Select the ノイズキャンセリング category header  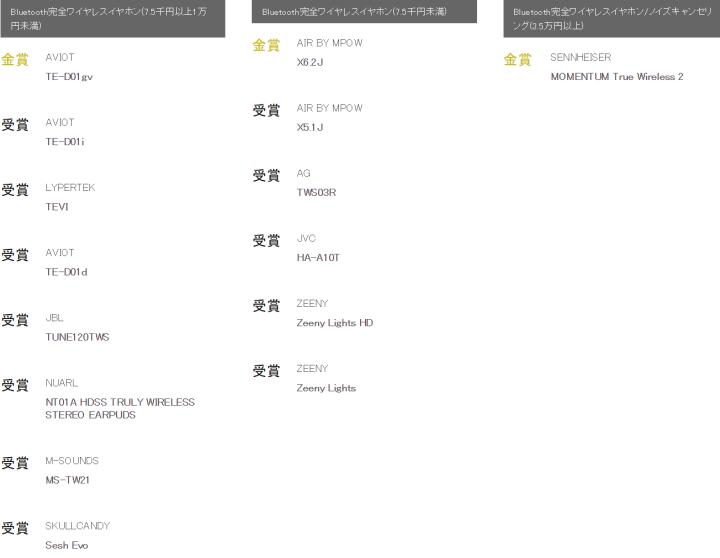(611, 18)
